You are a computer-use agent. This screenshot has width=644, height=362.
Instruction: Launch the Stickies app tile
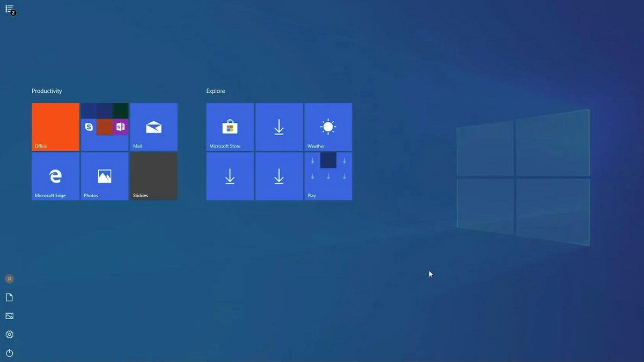pyautogui.click(x=153, y=176)
